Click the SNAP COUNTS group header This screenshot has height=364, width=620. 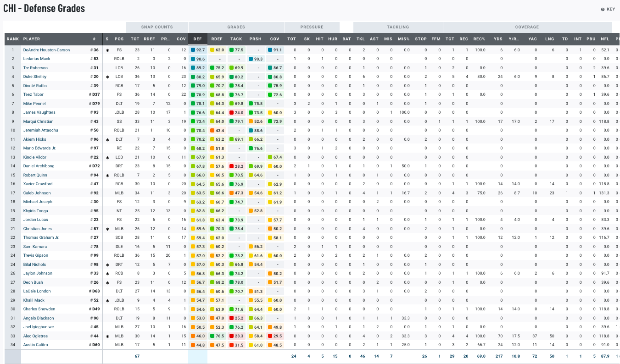157,27
